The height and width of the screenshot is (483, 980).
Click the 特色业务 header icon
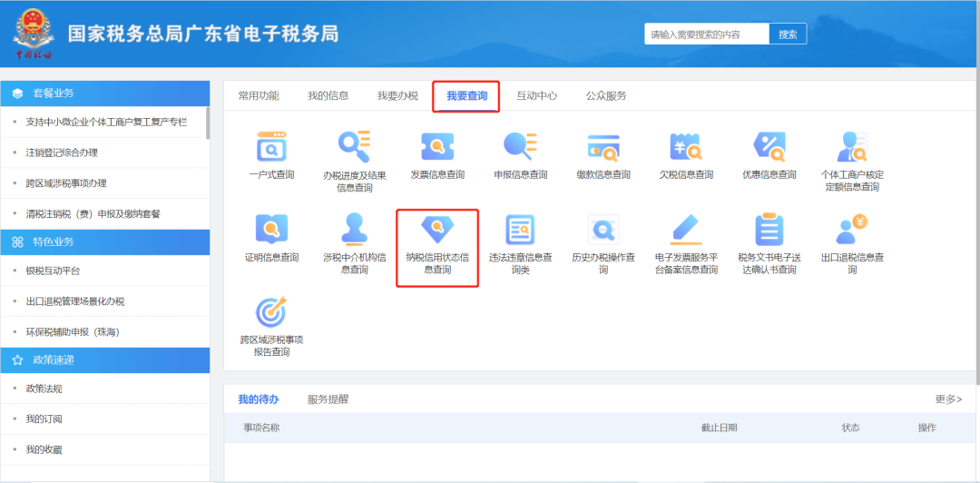[17, 242]
